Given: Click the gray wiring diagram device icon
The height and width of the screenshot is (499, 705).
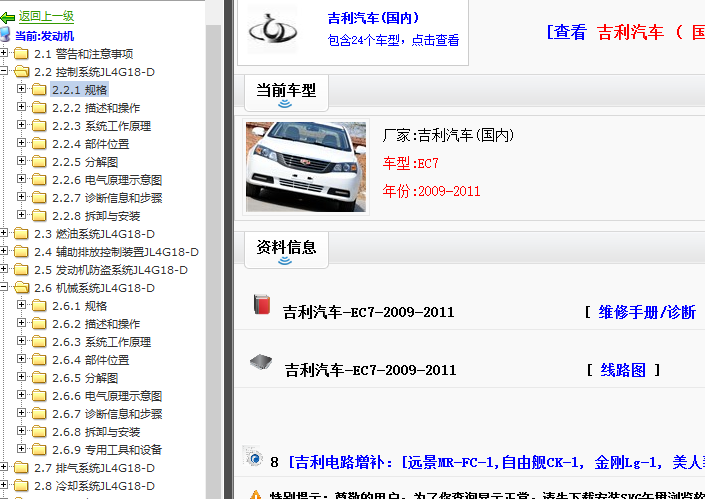Looking at the screenshot, I should (261, 361).
